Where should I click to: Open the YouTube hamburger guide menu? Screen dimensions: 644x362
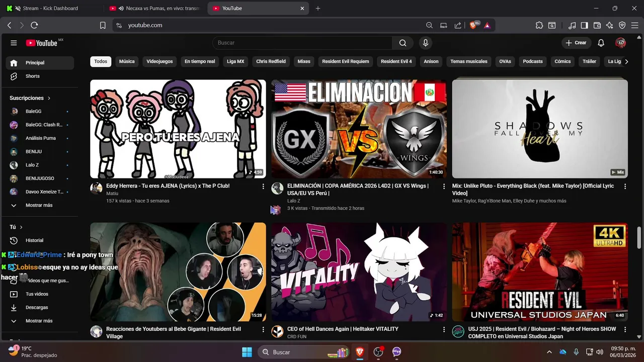[14, 43]
